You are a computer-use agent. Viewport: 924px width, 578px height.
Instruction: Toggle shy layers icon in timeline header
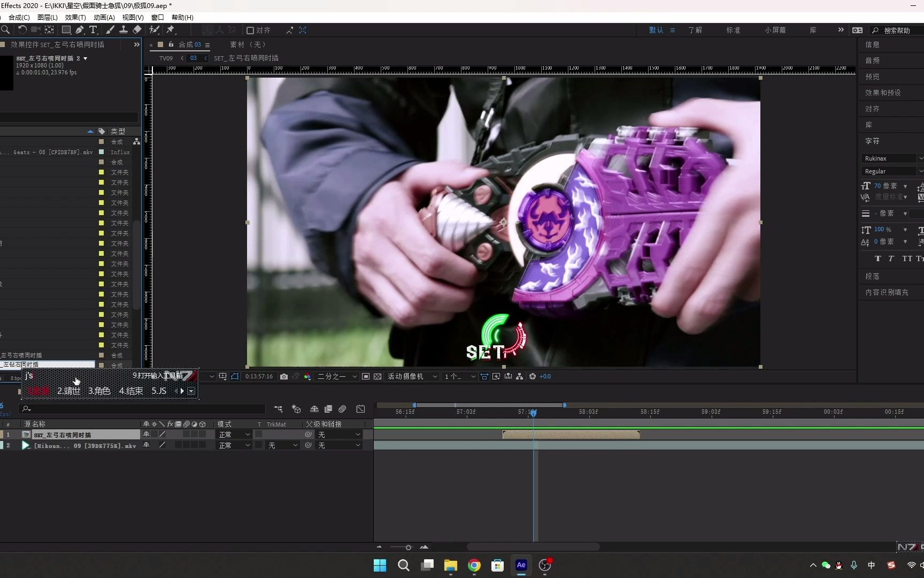314,409
